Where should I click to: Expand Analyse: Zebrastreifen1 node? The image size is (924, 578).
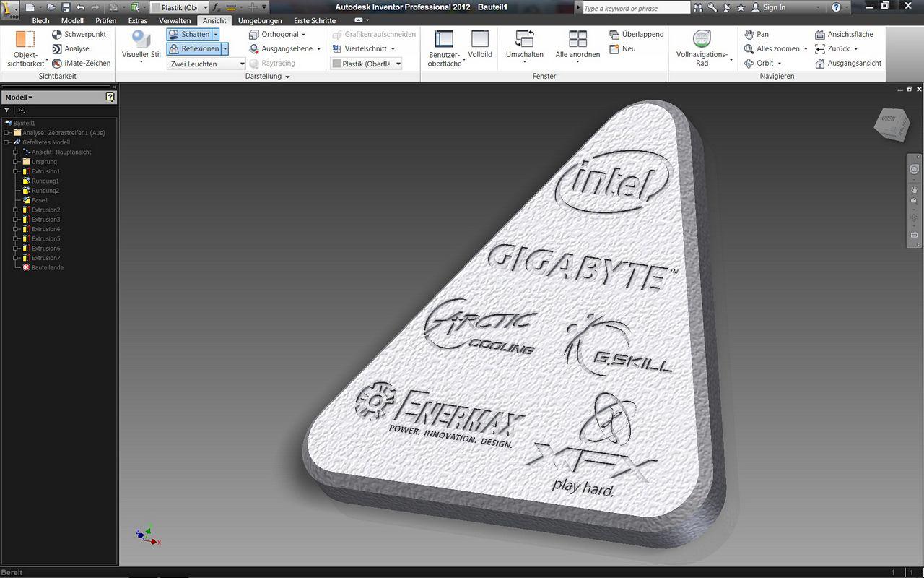[x=6, y=133]
